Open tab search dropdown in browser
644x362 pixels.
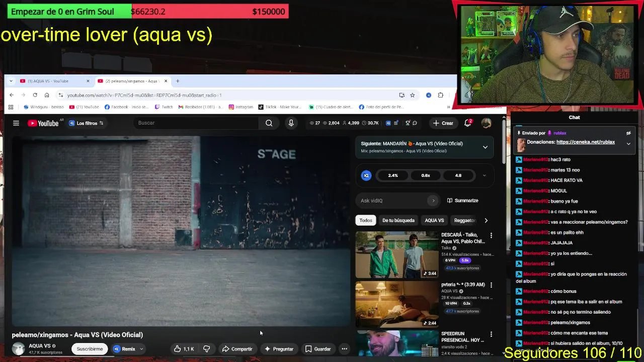[11, 81]
